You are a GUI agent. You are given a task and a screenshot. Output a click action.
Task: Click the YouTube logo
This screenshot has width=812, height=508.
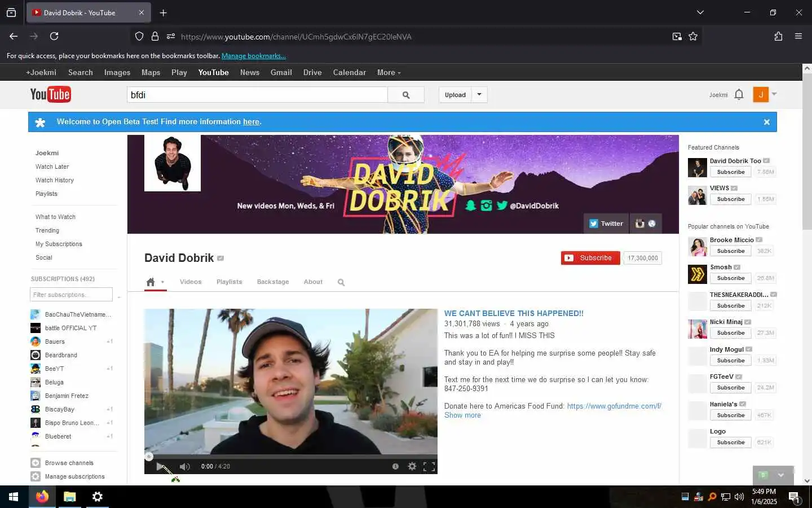[50, 94]
